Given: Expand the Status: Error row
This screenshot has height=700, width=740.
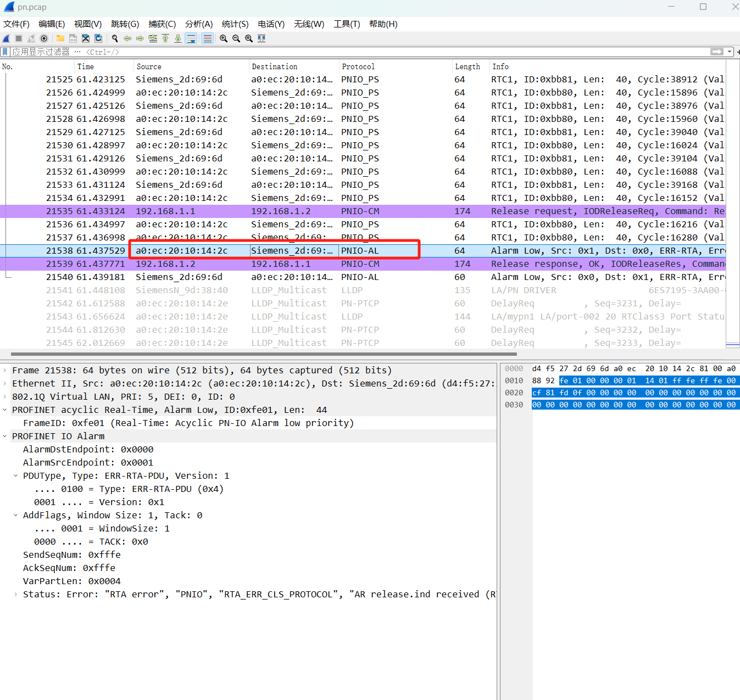Looking at the screenshot, I should click(16, 595).
